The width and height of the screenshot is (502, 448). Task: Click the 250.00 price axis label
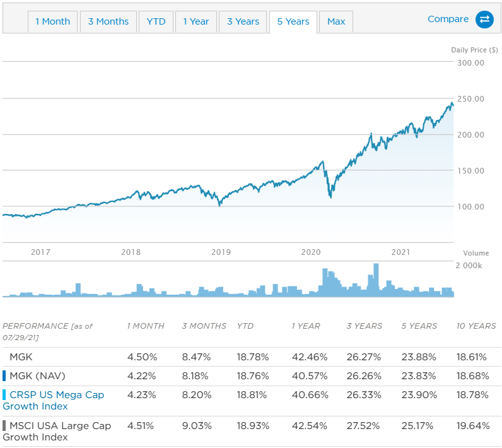(x=470, y=99)
